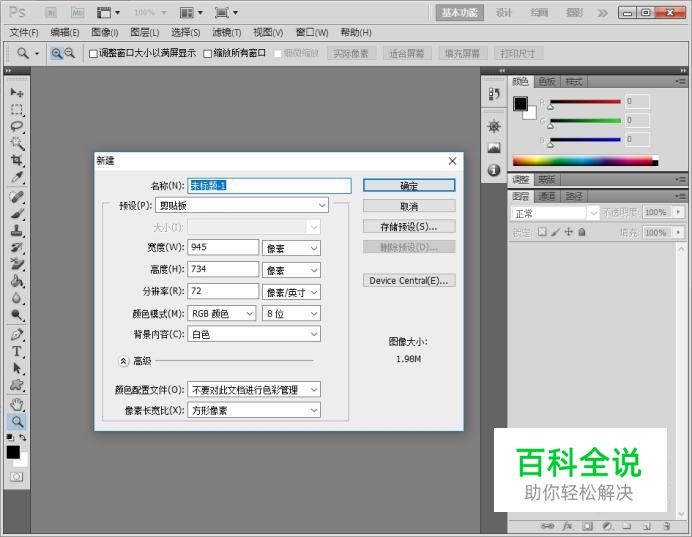The height and width of the screenshot is (537, 692).
Task: Open the 8 位 bit depth dropdown
Action: pos(291,313)
